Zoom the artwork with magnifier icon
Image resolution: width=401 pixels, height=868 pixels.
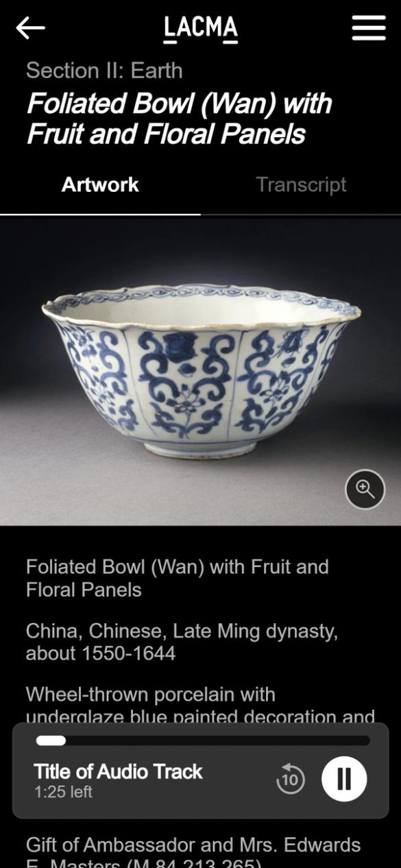pyautogui.click(x=365, y=489)
